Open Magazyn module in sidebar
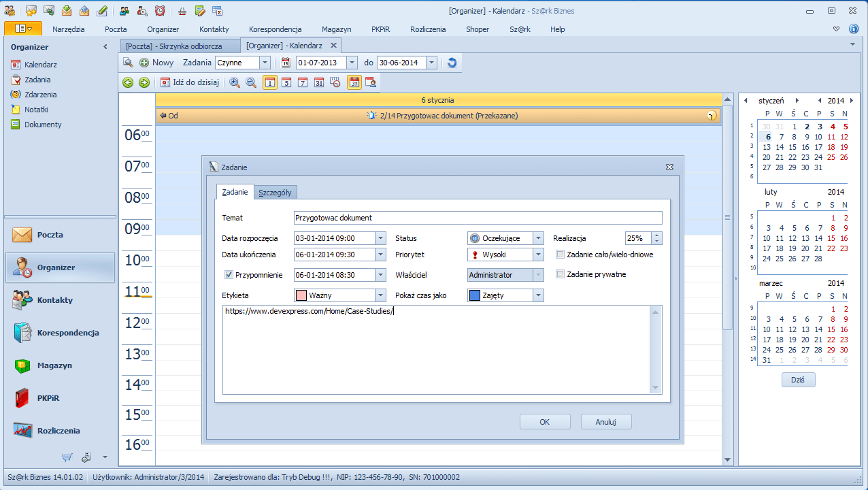 point(54,365)
